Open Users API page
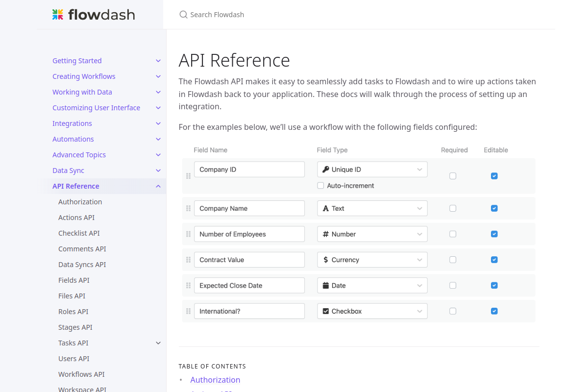 point(74,359)
